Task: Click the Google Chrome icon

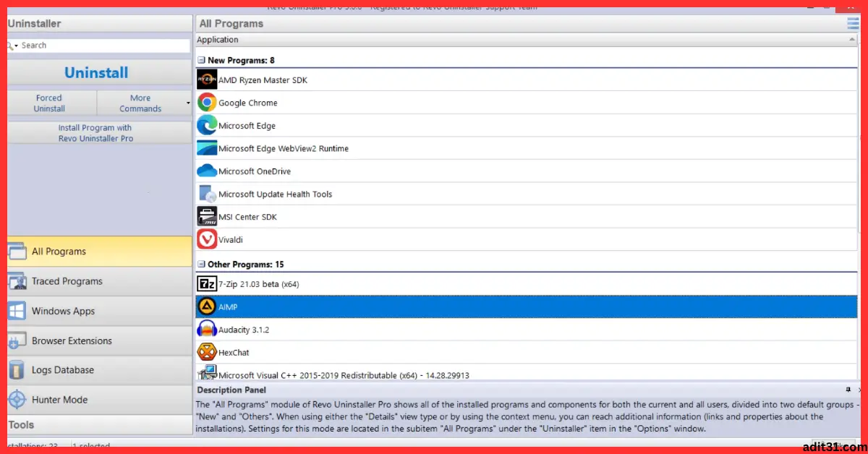Action: 207,103
